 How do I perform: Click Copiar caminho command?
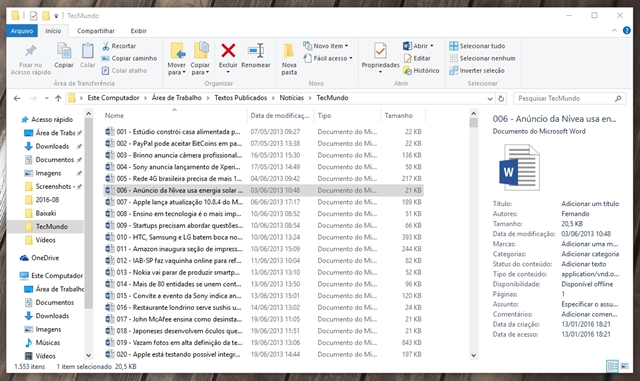coord(129,58)
